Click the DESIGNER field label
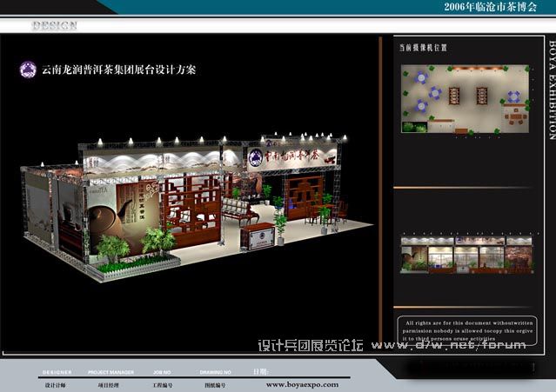The height and width of the screenshot is (392, 556). (57, 372)
